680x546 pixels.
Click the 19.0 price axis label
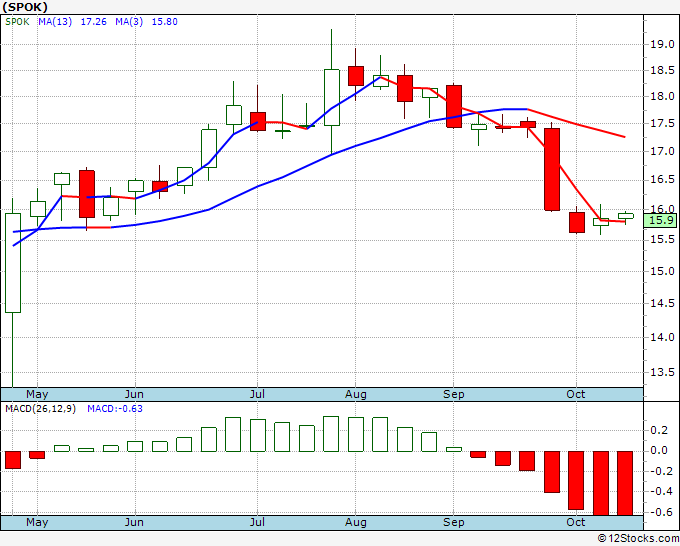click(x=662, y=44)
